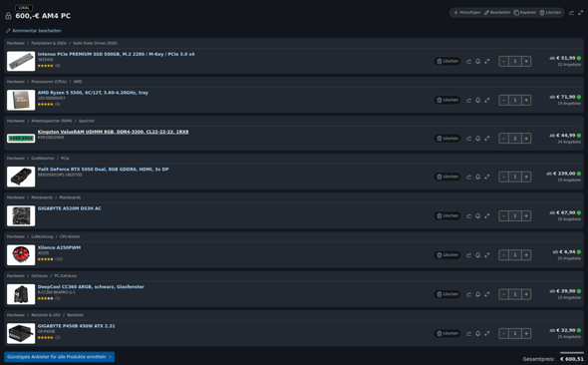Delete the Xilence A250PWM item via Löschen

coord(447,255)
